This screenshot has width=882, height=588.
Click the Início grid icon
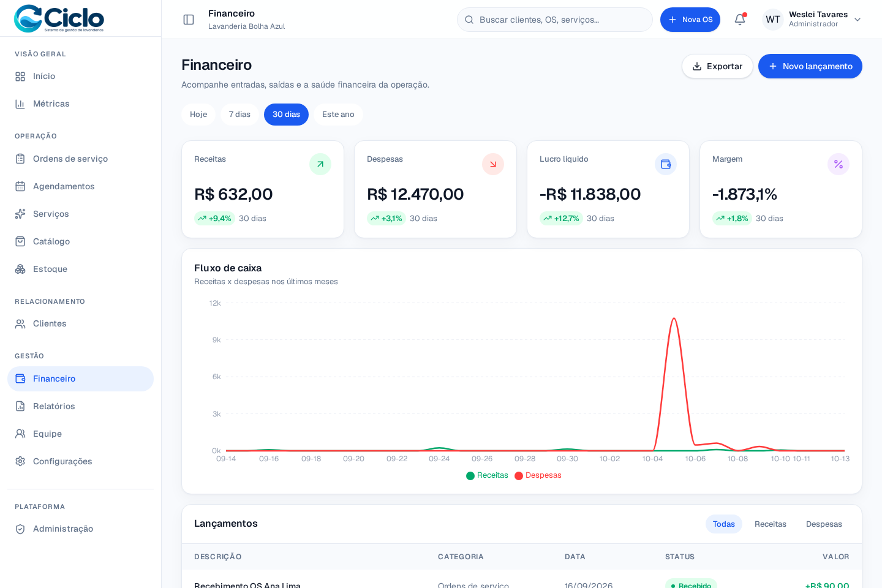pyautogui.click(x=20, y=77)
